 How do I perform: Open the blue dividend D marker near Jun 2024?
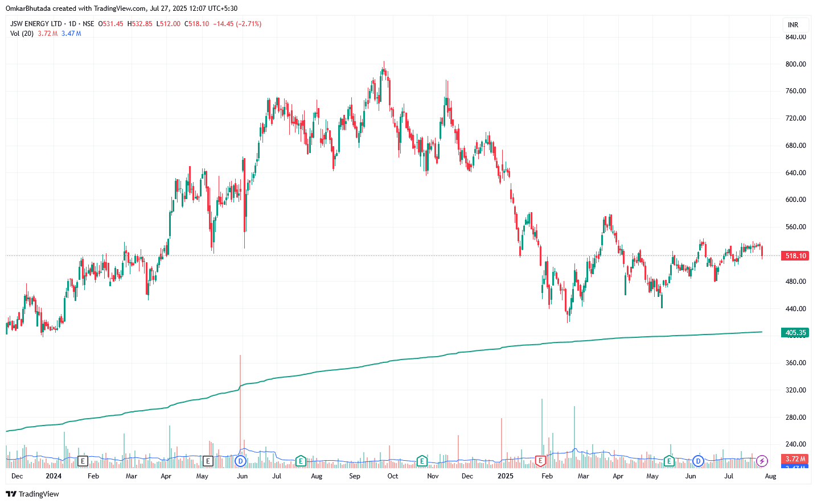pyautogui.click(x=240, y=461)
